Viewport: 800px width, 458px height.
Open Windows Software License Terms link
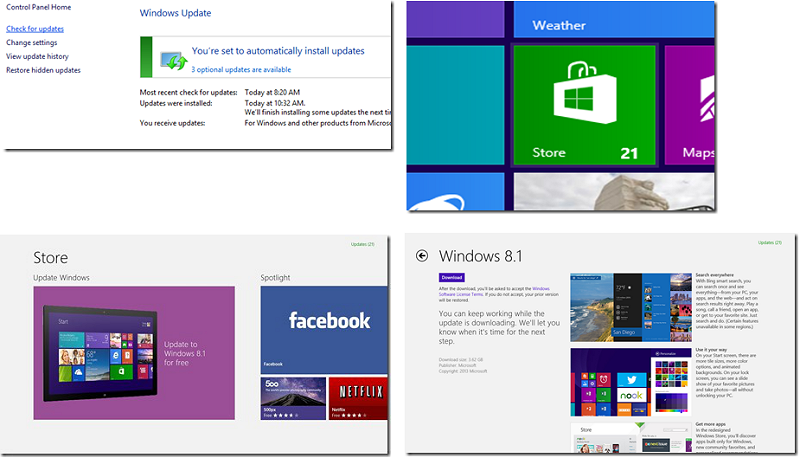(x=494, y=291)
